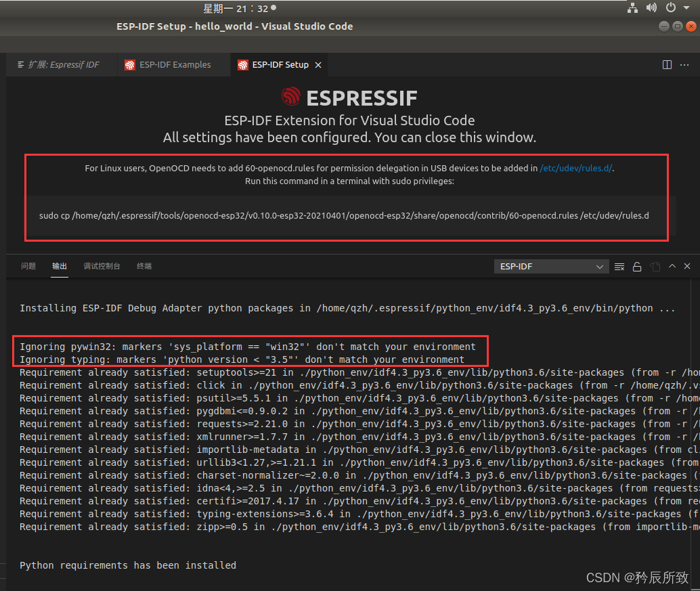
Task: Switch to the 终端 panel tab
Action: pyautogui.click(x=144, y=266)
